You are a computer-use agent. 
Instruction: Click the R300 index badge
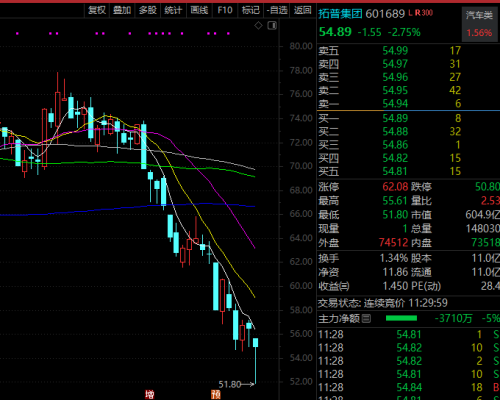click(x=424, y=13)
